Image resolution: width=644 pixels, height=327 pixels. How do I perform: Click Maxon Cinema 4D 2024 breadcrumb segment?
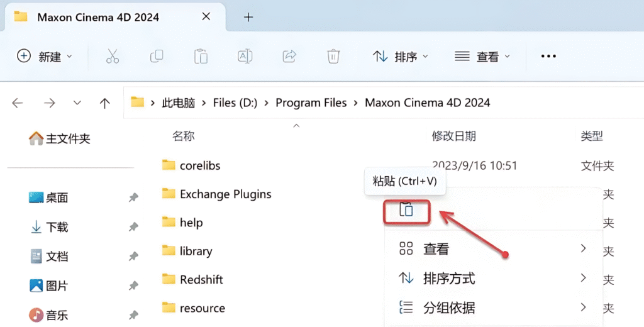[427, 103]
